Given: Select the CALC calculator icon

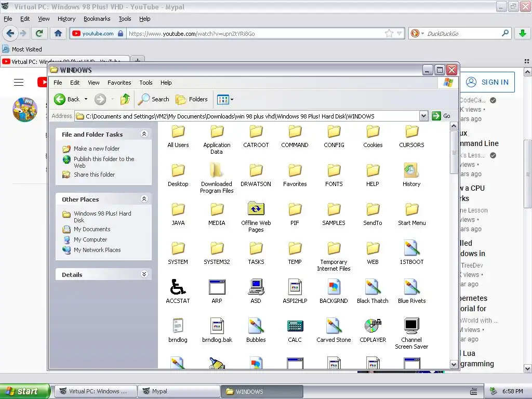Looking at the screenshot, I should [x=295, y=326].
